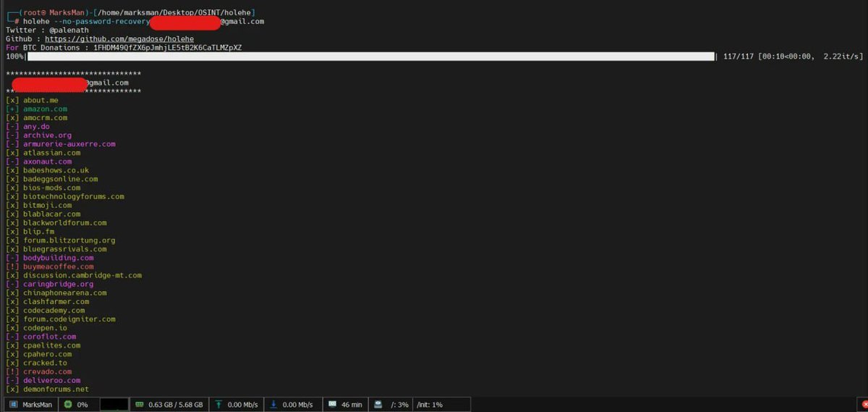This screenshot has width=868, height=412.
Task: Select the blablacar.com result line
Action: click(x=43, y=214)
